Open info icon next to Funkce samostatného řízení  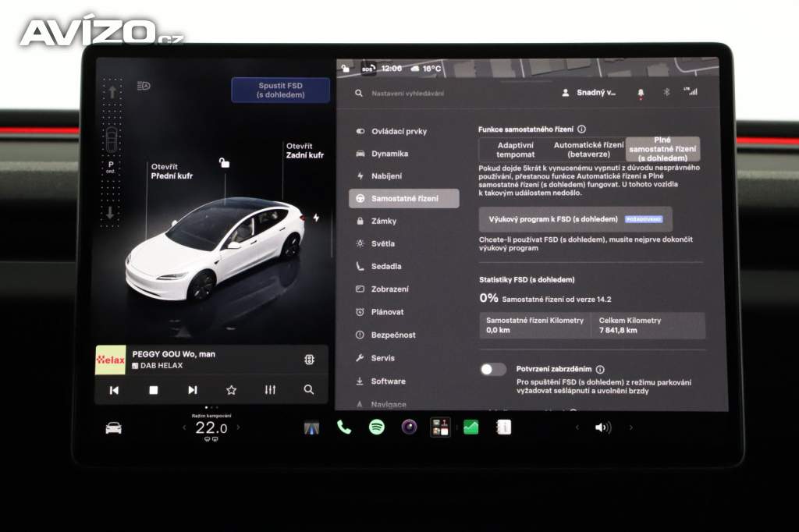(x=581, y=129)
